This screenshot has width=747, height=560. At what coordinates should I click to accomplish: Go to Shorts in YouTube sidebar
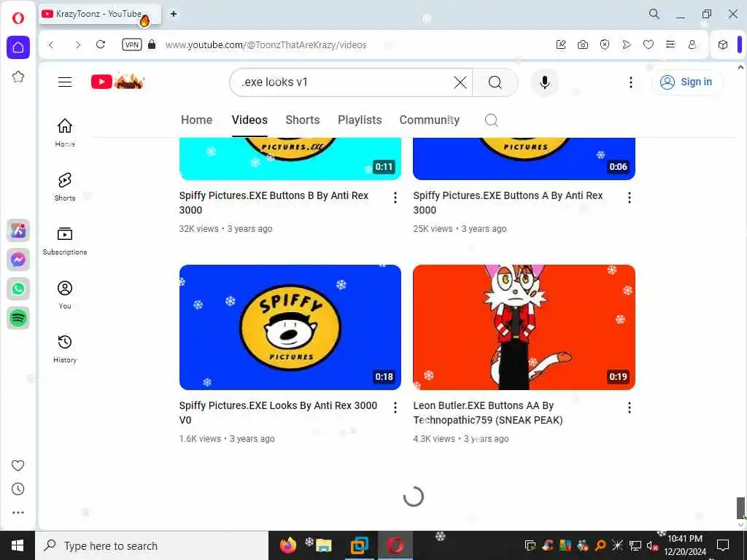(65, 187)
